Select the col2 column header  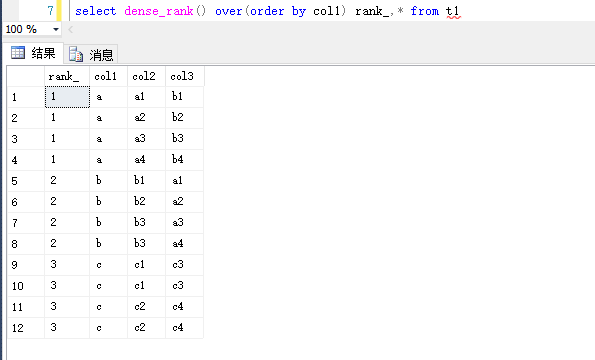pos(146,76)
